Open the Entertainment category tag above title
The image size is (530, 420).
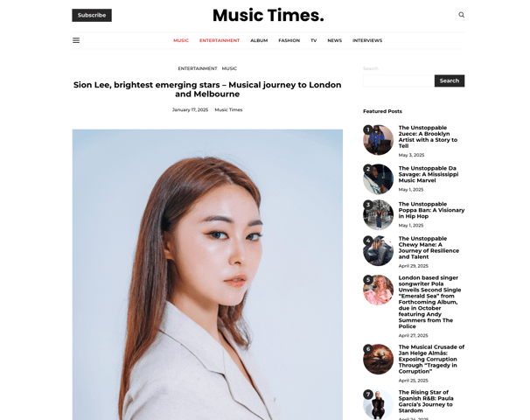pyautogui.click(x=198, y=68)
